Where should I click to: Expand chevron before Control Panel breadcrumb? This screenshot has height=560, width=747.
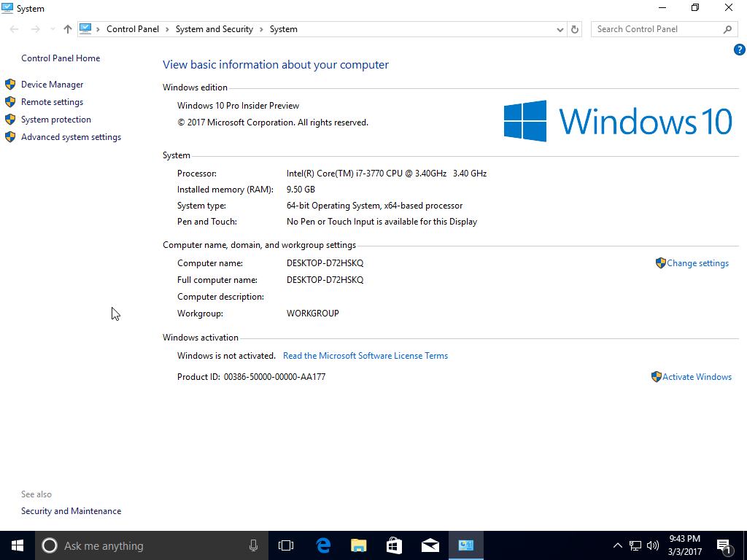(x=98, y=29)
